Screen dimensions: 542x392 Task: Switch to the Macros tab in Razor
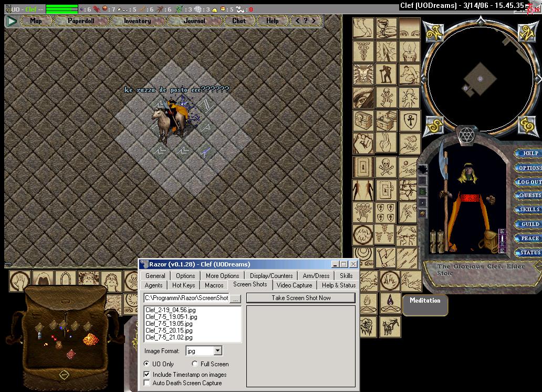click(214, 285)
